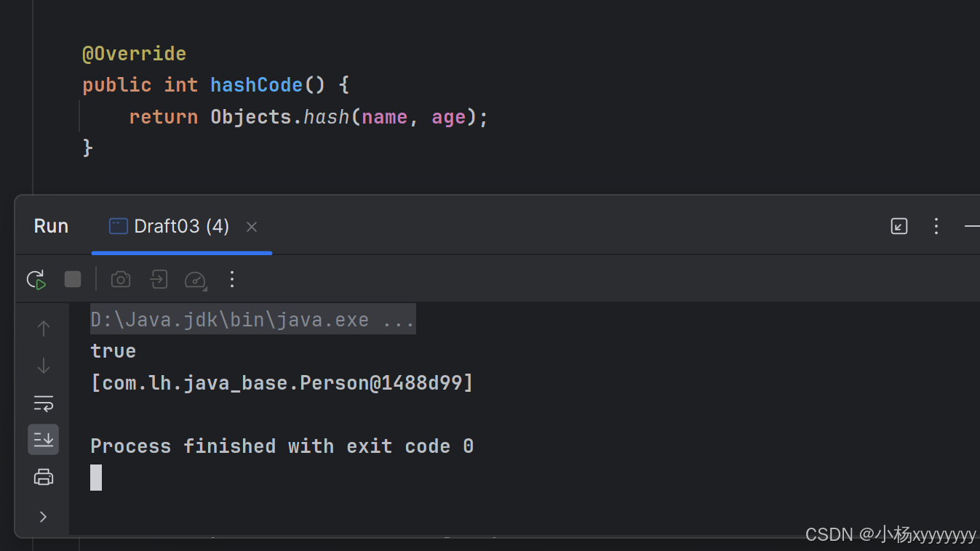Expand the chevron at console sidebar bottom
The height and width of the screenshot is (551, 980).
click(42, 516)
